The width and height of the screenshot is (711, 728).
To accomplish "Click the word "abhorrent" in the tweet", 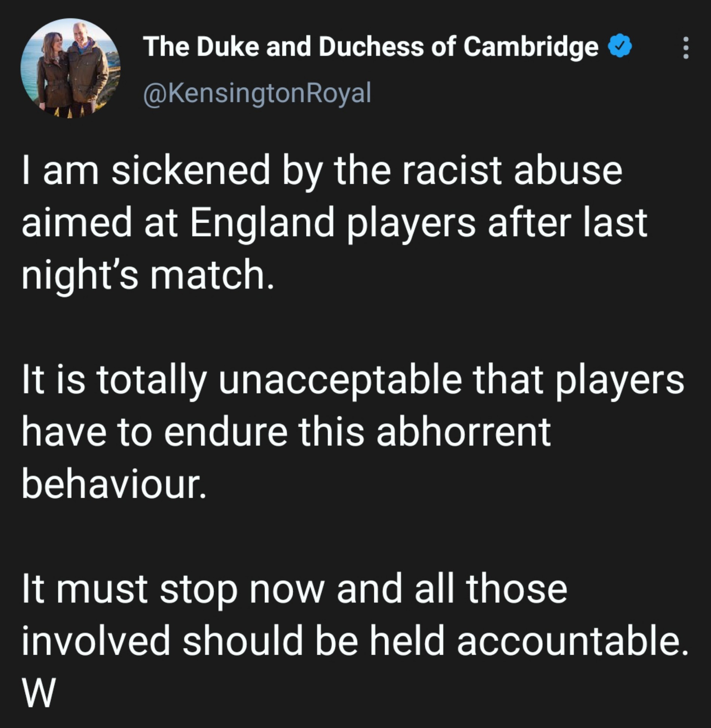I will [463, 432].
